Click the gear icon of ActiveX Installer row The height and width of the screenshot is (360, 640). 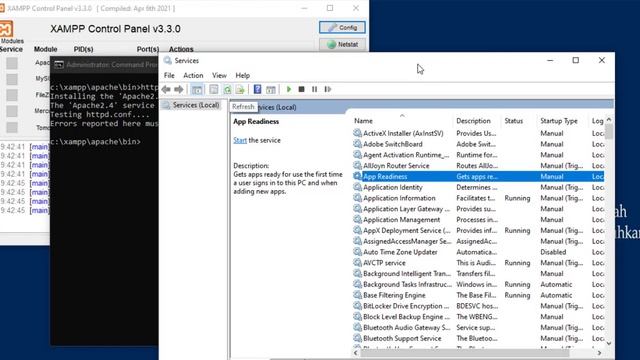point(357,133)
